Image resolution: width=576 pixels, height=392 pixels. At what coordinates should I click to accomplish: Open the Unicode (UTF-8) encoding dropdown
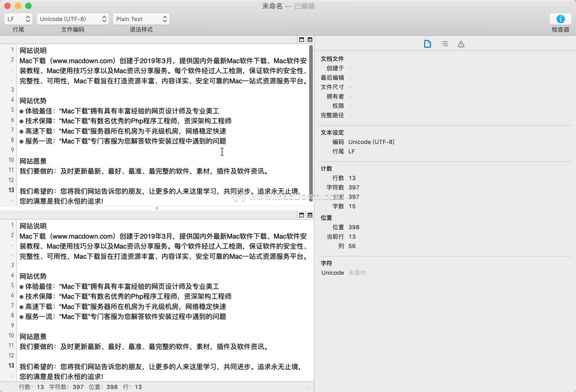[x=73, y=19]
